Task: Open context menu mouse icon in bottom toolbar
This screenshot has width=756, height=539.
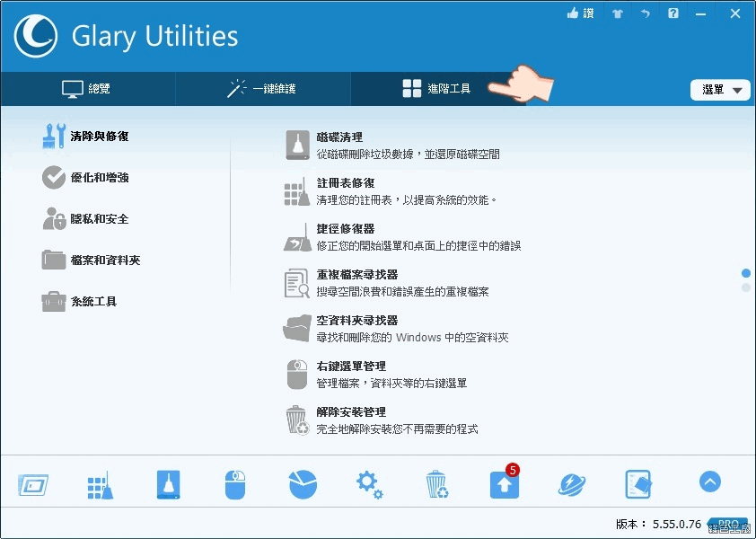Action: click(235, 484)
